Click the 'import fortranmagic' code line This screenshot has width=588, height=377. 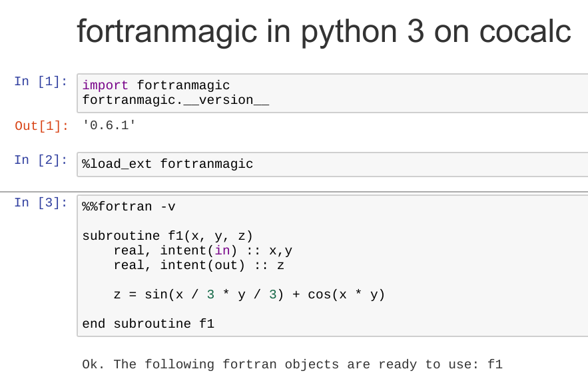(x=156, y=85)
